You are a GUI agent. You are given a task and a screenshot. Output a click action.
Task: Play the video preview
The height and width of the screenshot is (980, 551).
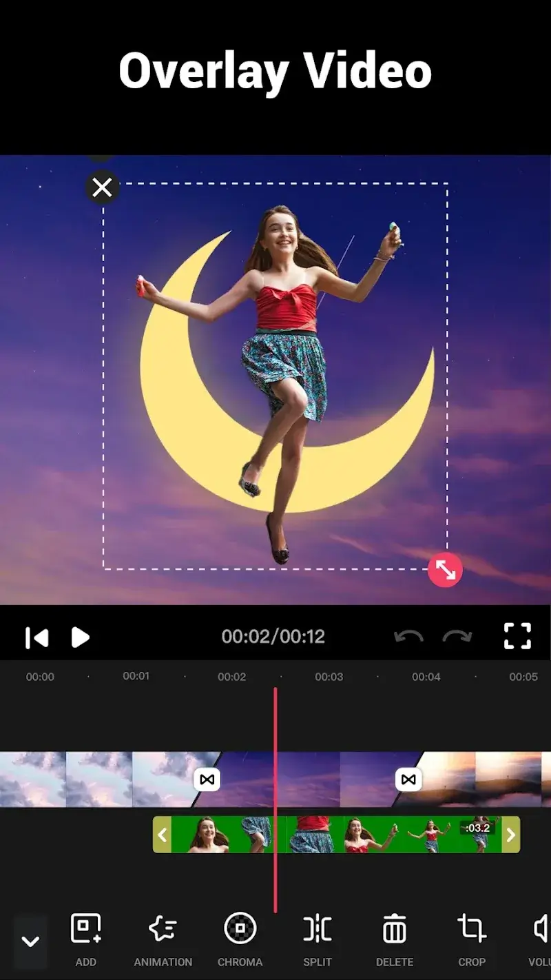pyautogui.click(x=81, y=637)
